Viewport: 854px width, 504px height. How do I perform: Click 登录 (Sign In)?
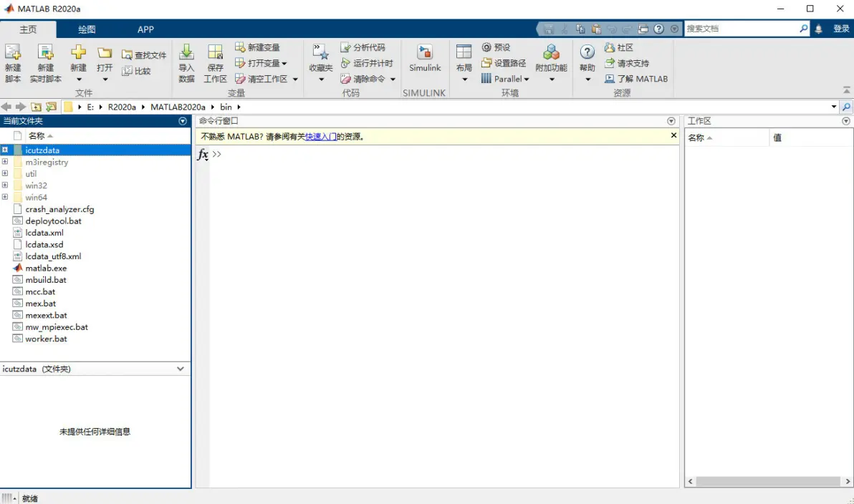(842, 29)
